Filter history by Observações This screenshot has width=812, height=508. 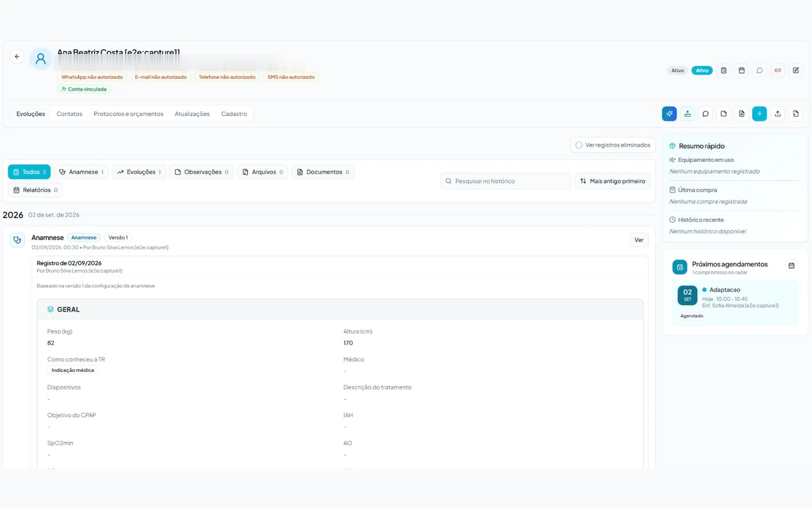pyautogui.click(x=201, y=172)
